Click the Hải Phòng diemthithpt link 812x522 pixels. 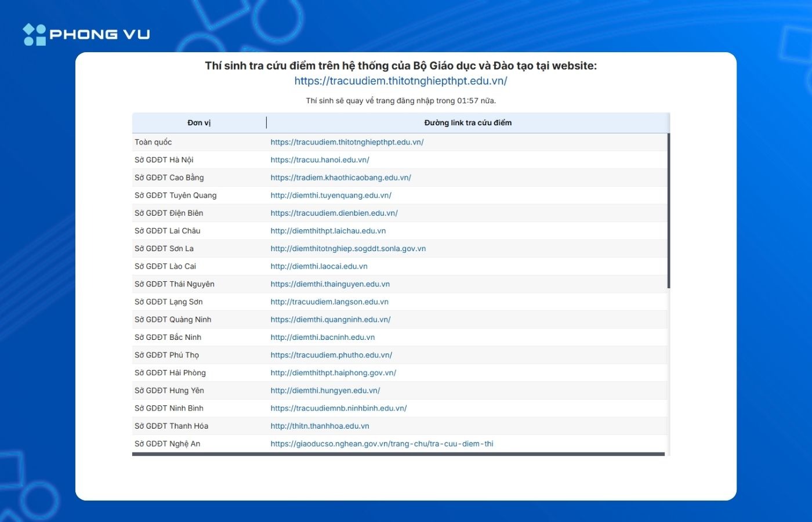[333, 373]
